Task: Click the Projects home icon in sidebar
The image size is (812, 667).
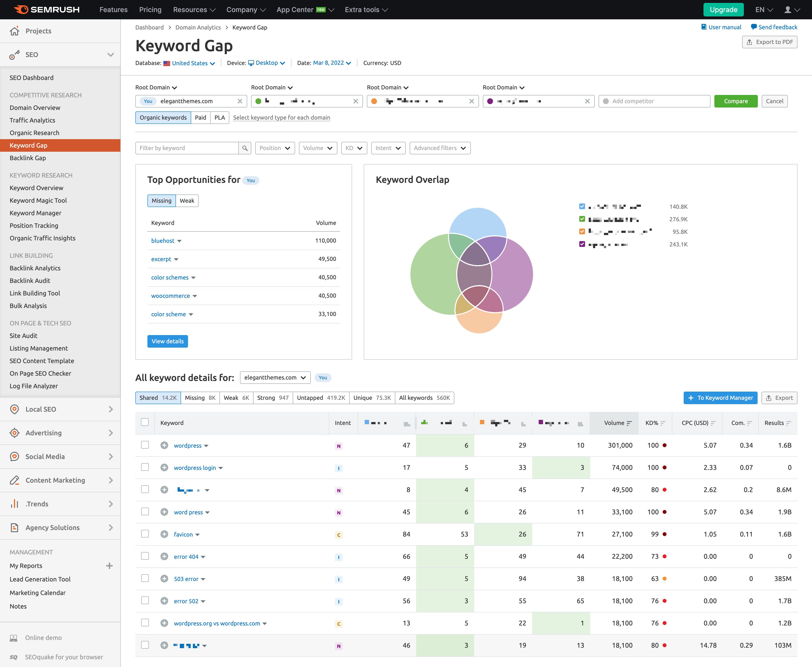Action: pyautogui.click(x=14, y=31)
